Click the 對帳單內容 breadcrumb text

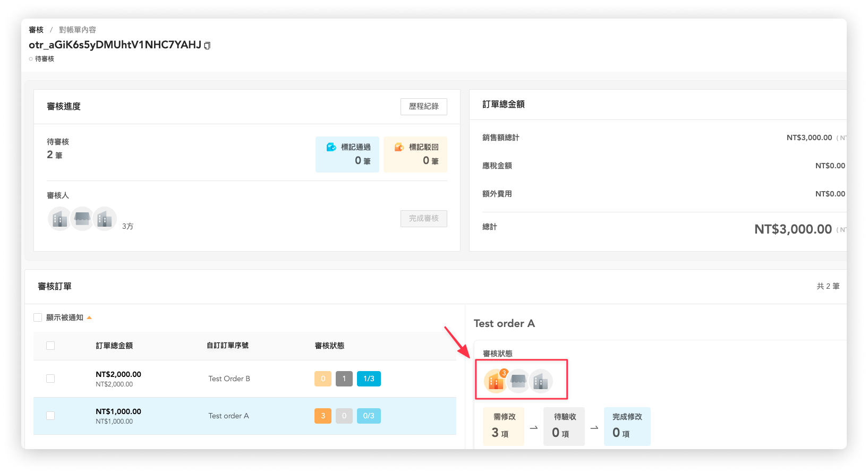pyautogui.click(x=78, y=30)
